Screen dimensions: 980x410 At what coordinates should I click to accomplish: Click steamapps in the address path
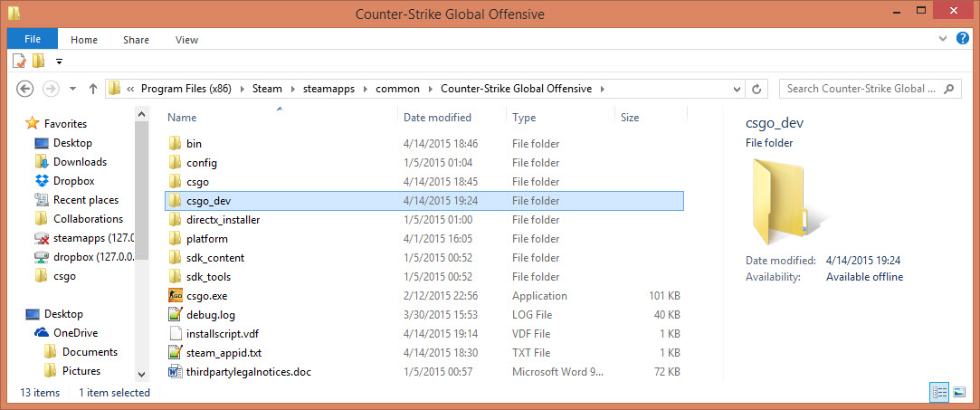pyautogui.click(x=328, y=89)
